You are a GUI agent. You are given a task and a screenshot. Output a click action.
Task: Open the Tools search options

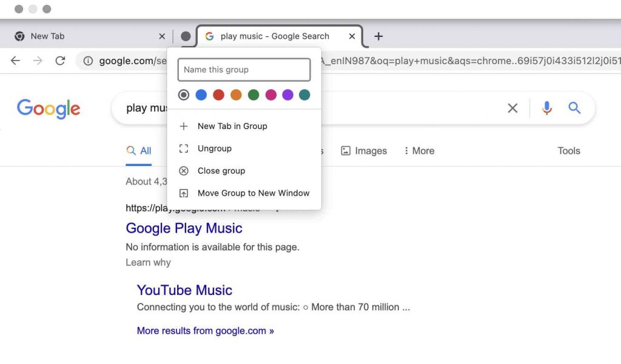(x=568, y=151)
